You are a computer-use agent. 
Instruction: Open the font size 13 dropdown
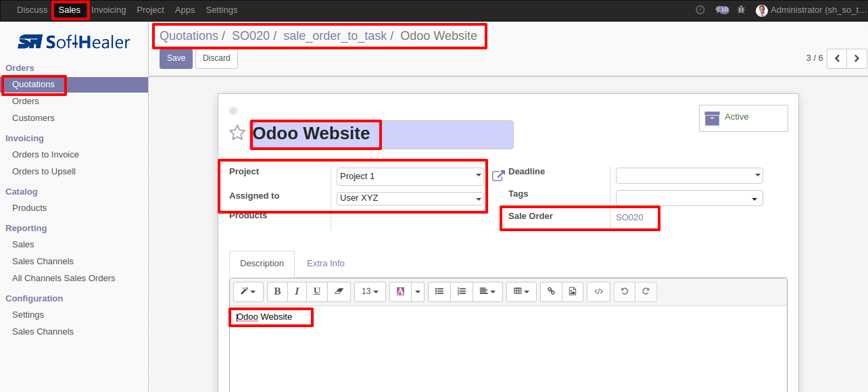[370, 291]
